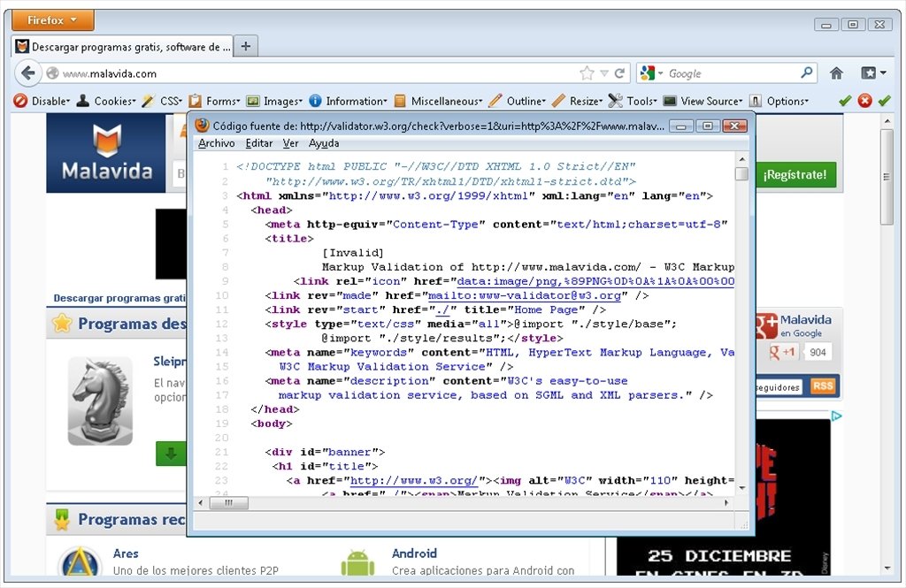Click the Ares program icon
906x588 pixels.
(x=80, y=561)
